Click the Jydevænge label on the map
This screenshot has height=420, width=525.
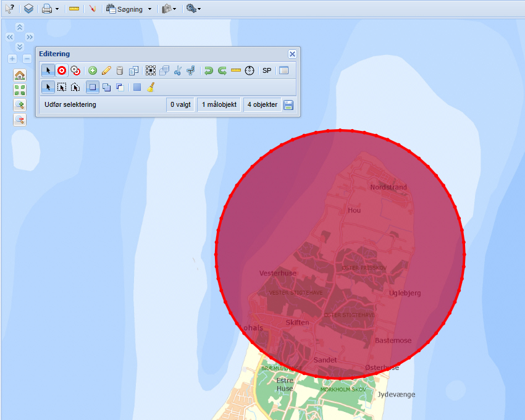(x=397, y=395)
